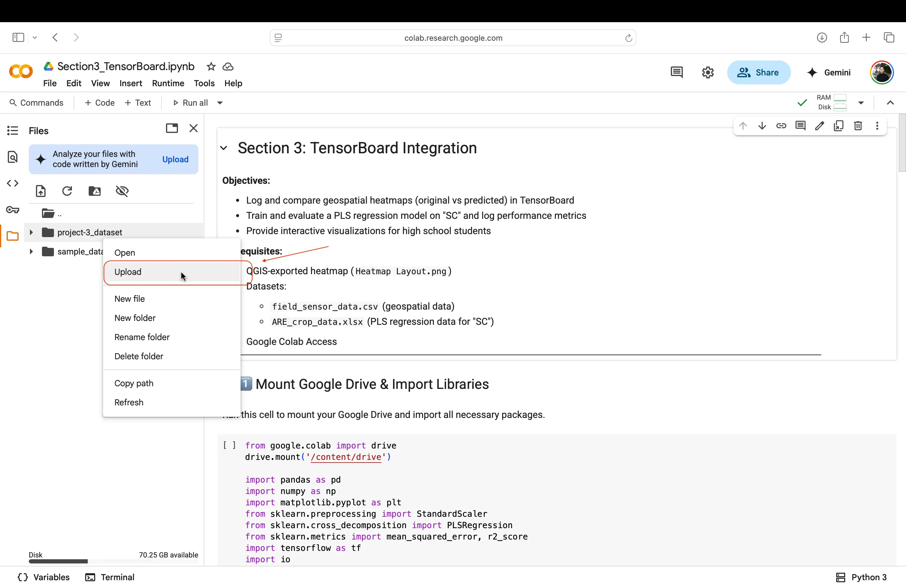The height and width of the screenshot is (588, 906).
Task: Run the drive mount code cell
Action: (229, 445)
